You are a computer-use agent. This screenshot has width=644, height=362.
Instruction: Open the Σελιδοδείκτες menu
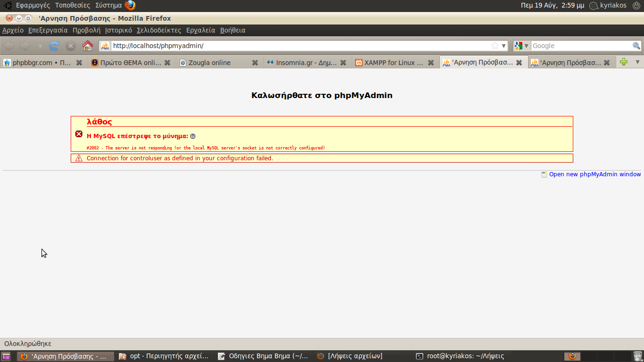pyautogui.click(x=159, y=30)
